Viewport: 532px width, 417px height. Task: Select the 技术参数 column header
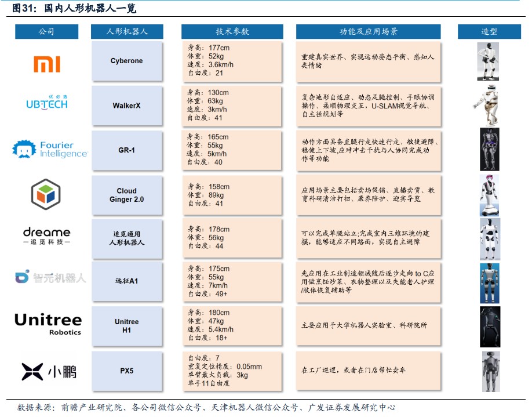click(x=232, y=32)
